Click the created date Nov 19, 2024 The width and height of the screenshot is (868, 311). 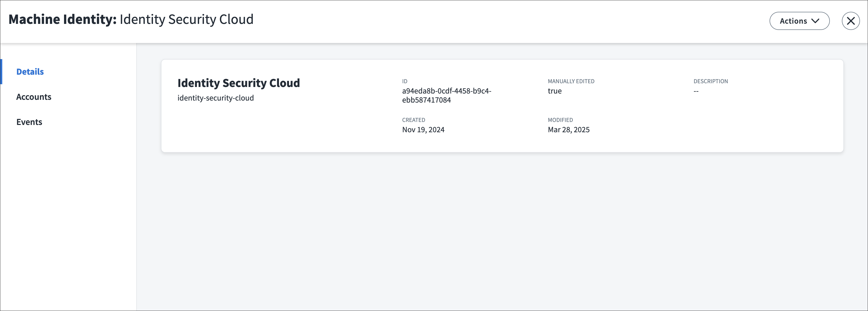[423, 130]
